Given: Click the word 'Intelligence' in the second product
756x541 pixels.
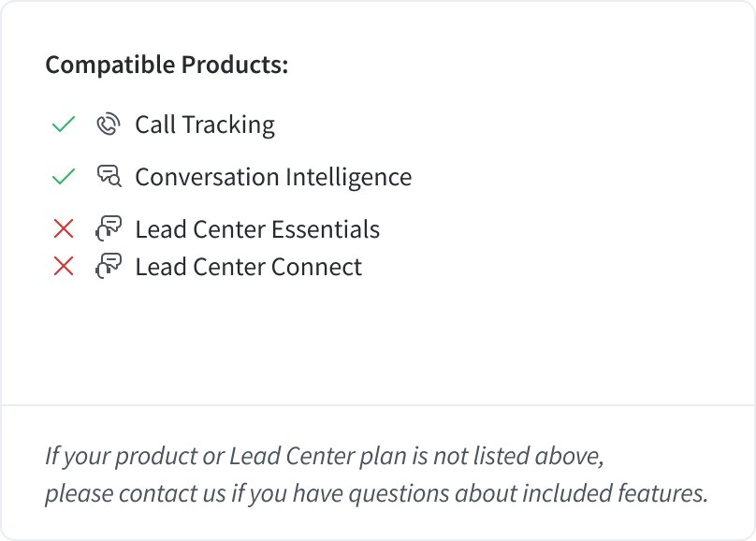Looking at the screenshot, I should pos(349,177).
